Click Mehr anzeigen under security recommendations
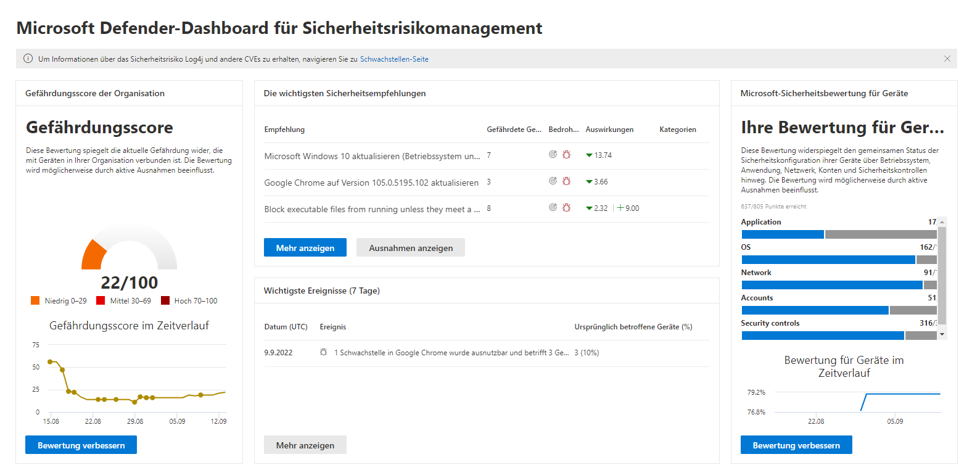 pos(305,247)
